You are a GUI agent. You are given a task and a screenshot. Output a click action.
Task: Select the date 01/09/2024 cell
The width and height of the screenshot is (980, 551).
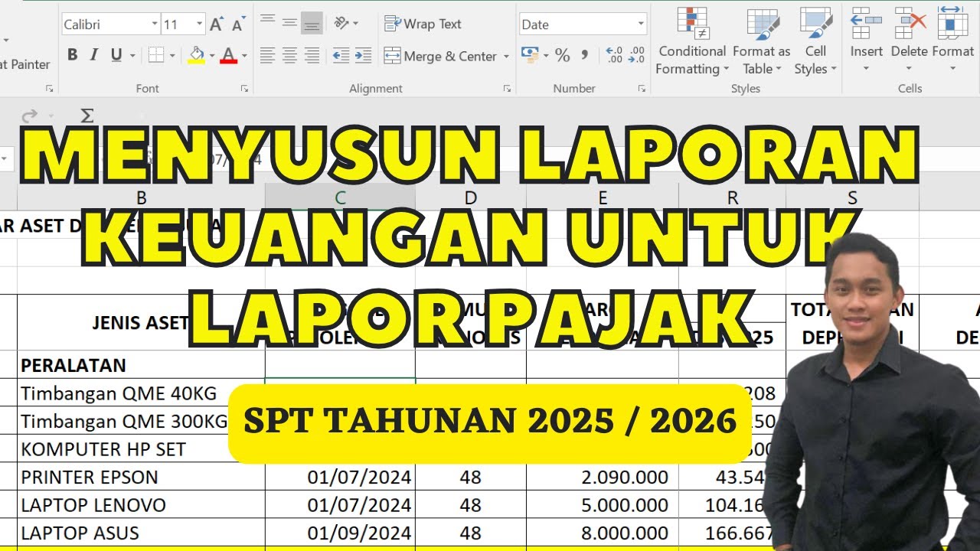[x=340, y=533]
